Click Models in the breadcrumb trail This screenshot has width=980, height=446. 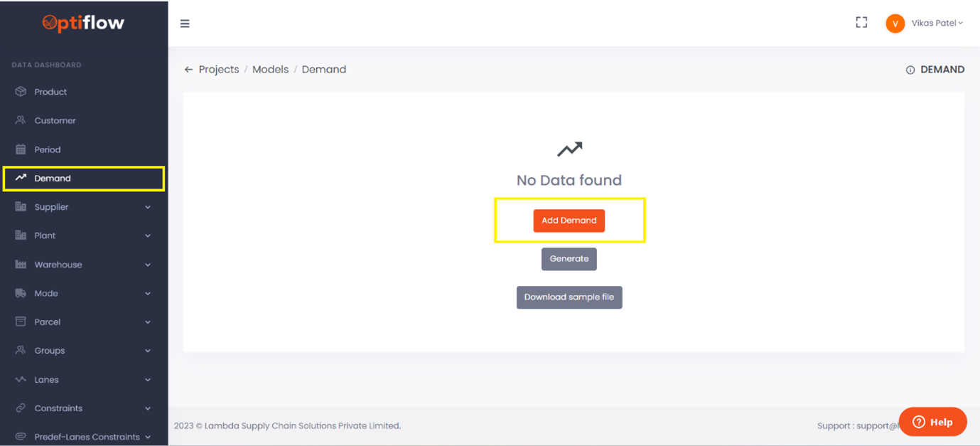click(x=271, y=69)
